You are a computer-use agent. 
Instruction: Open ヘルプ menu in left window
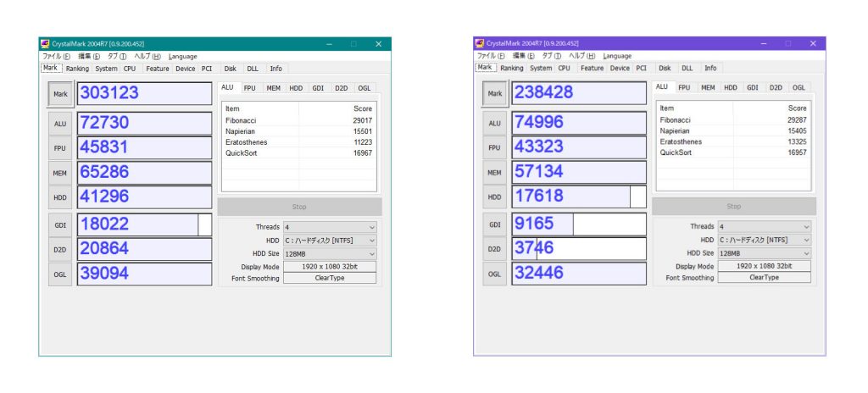[147, 57]
